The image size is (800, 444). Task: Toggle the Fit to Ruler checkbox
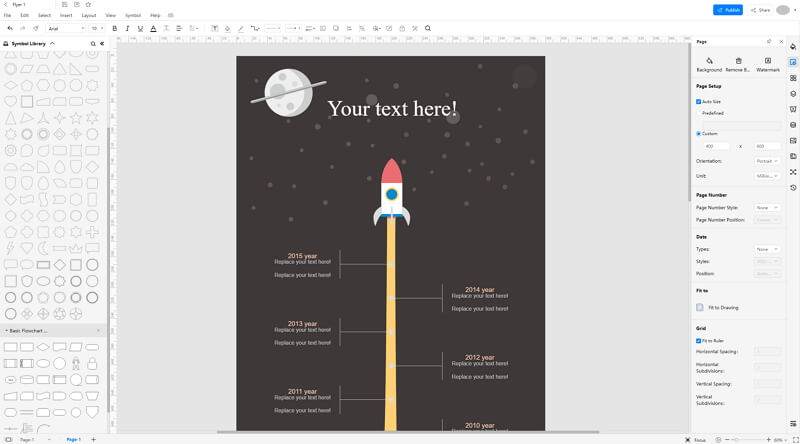coord(698,340)
